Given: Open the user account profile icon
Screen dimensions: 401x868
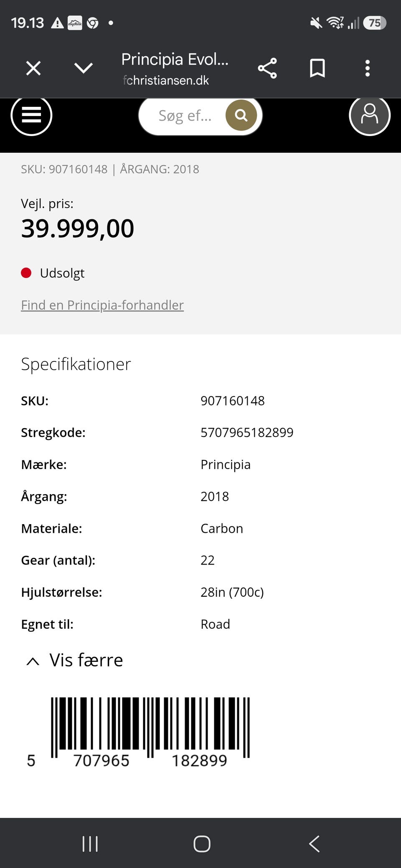Looking at the screenshot, I should pyautogui.click(x=370, y=115).
